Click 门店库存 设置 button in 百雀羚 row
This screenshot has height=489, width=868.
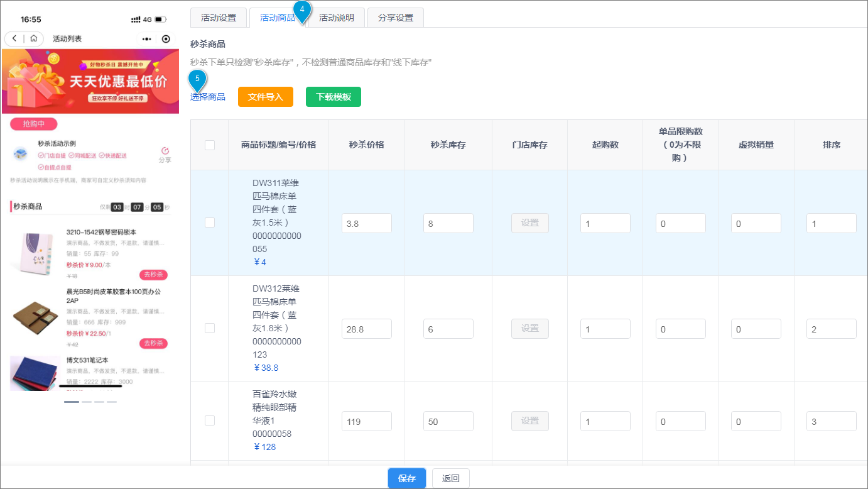click(x=530, y=421)
